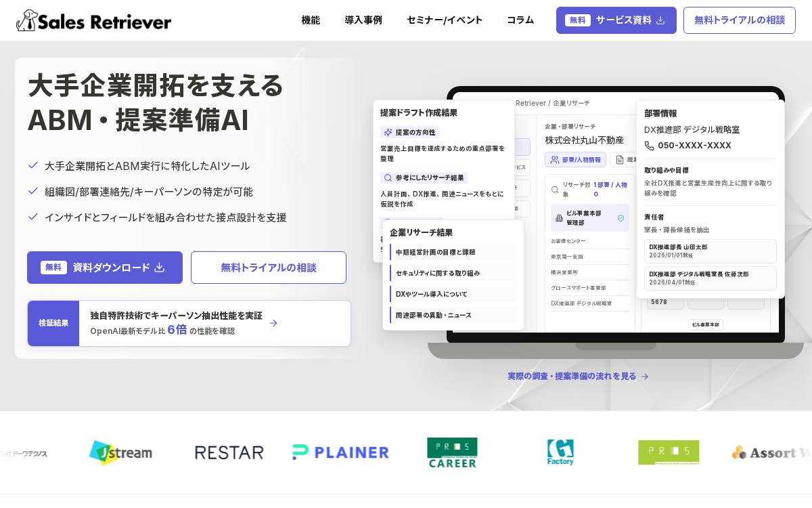Go to セミナー/イベント page
This screenshot has height=508, width=812.
point(445,20)
